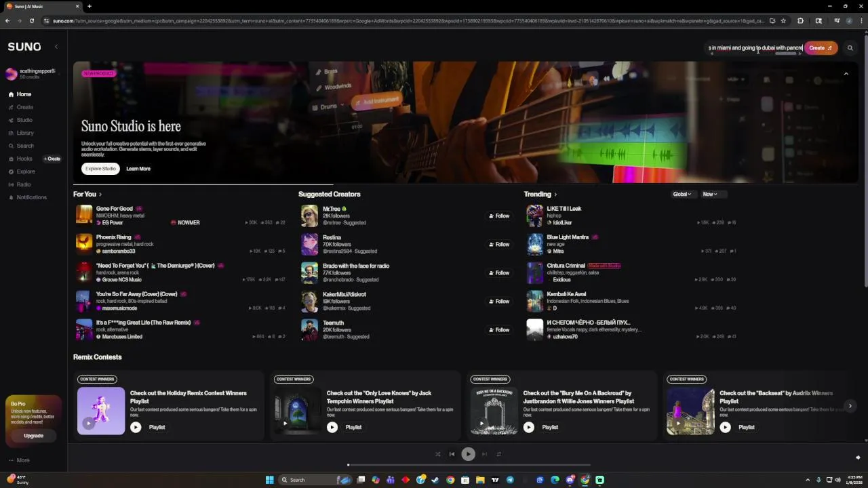Viewport: 868px width, 488px height.
Task: Open Studio in the sidebar
Action: (20, 120)
